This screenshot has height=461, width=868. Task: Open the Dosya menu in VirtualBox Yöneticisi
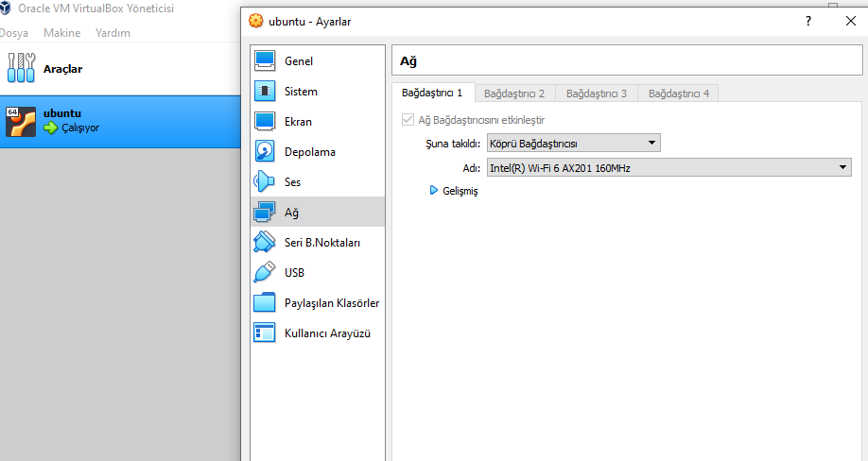click(x=14, y=33)
